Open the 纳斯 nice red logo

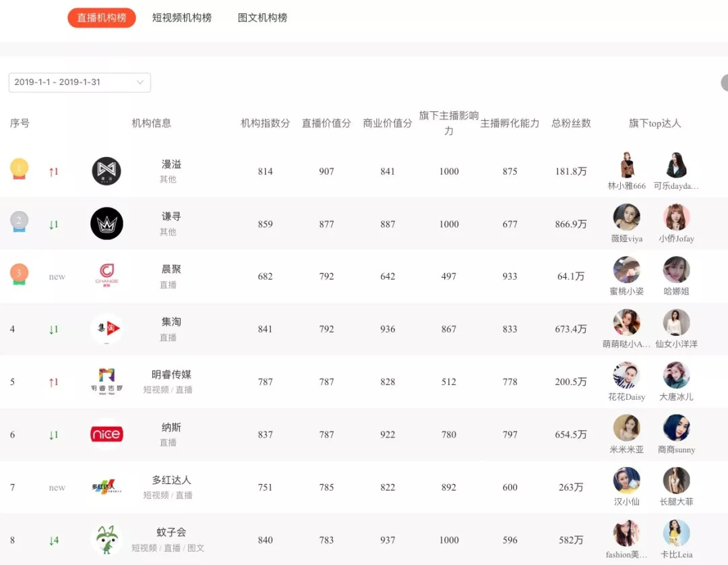107,434
